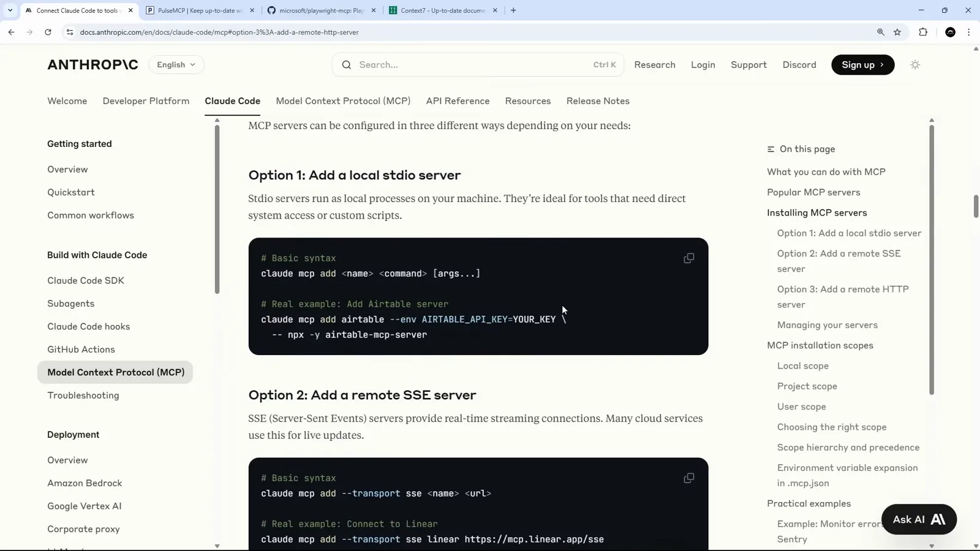Open the Support link
This screenshot has height=551, width=980.
(748, 65)
